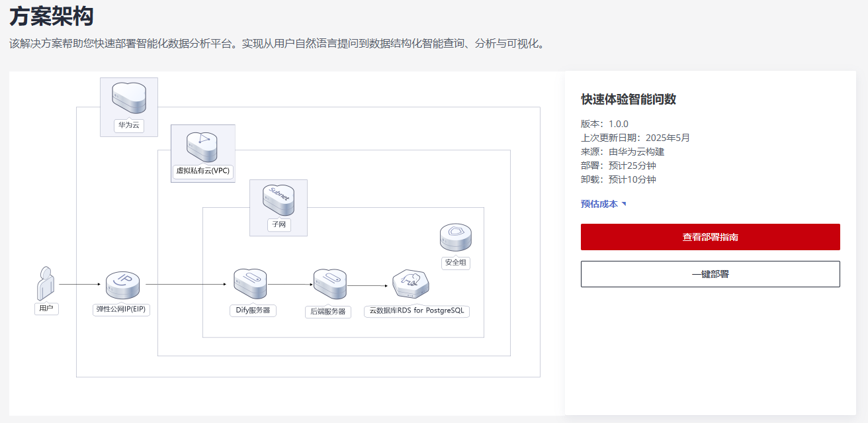Viewport: 868px width, 423px height.
Task: Click the card title '快速体验智能问数'
Action: point(629,99)
